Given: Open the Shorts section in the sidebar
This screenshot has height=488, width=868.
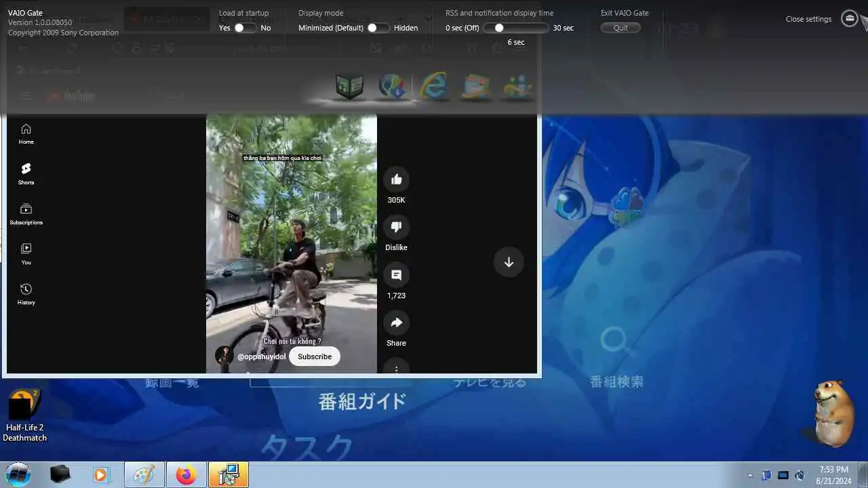Looking at the screenshot, I should tap(26, 174).
